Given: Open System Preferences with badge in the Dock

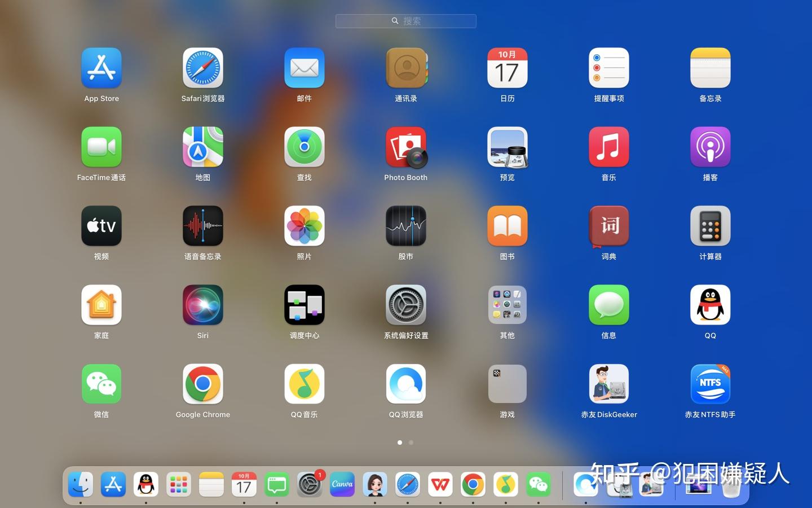Looking at the screenshot, I should pyautogui.click(x=310, y=484).
